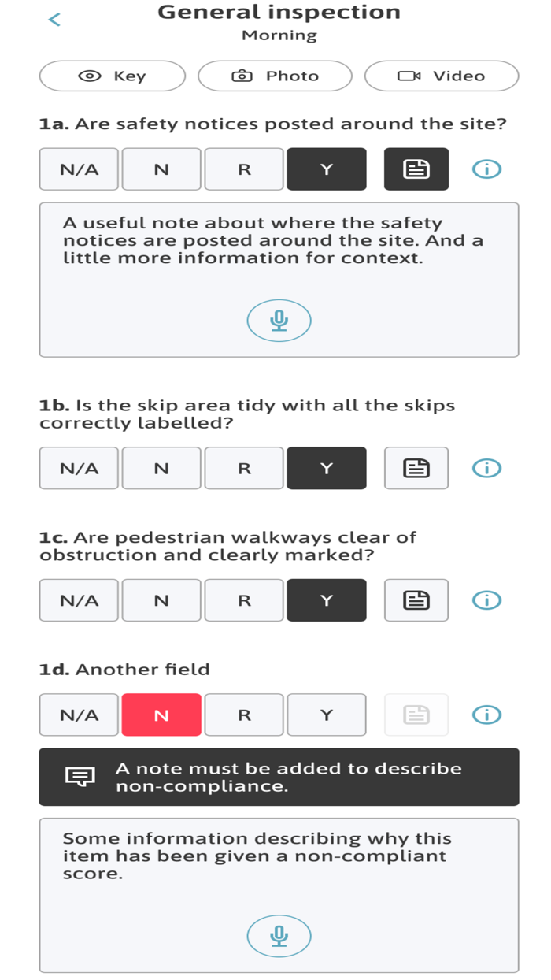Start voice dictation in the 1a note
Screen dimensions: 551x980
pyautogui.click(x=279, y=321)
